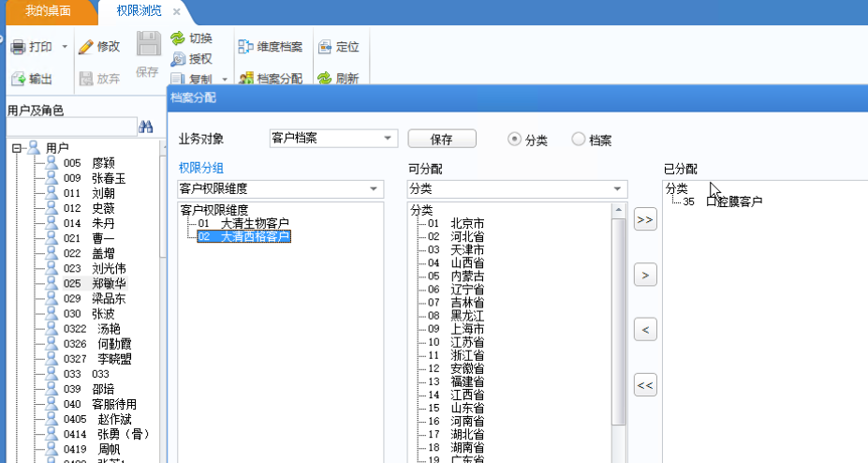868x463 pixels.
Task: Click the user icon of 030 张波
Action: [51, 313]
